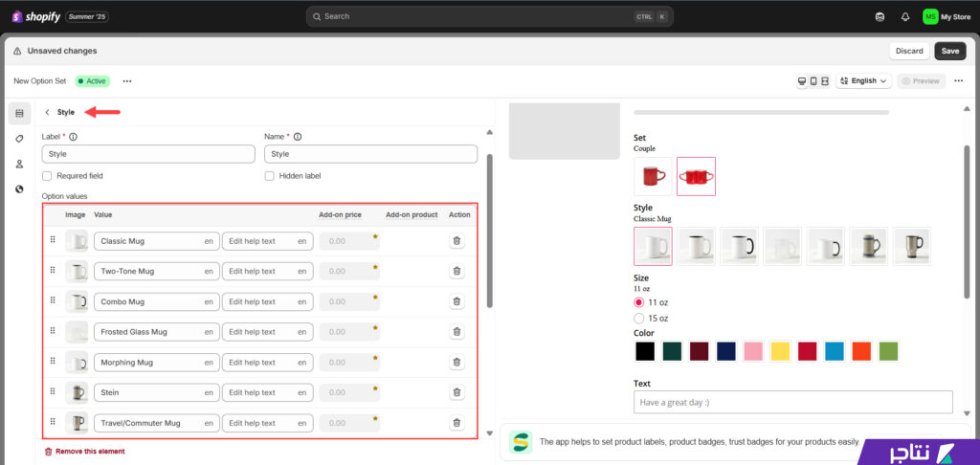This screenshot has width=980, height=465.
Task: Delete the Combo Mug option value
Action: pos(457,301)
